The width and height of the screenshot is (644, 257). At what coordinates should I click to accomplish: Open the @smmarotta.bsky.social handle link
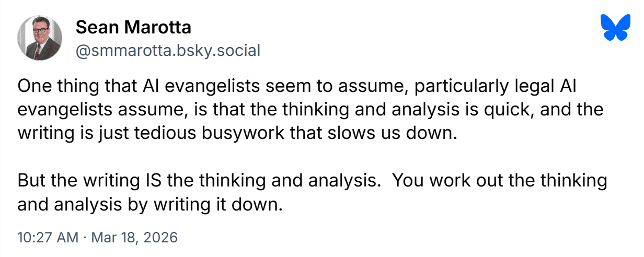click(168, 50)
